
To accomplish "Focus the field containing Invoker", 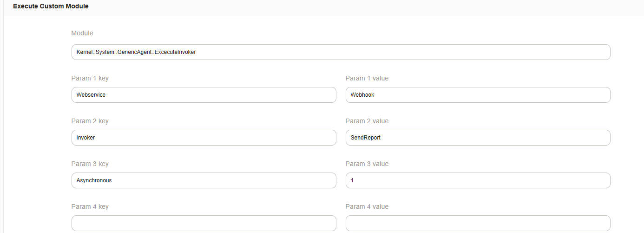I will click(204, 138).
